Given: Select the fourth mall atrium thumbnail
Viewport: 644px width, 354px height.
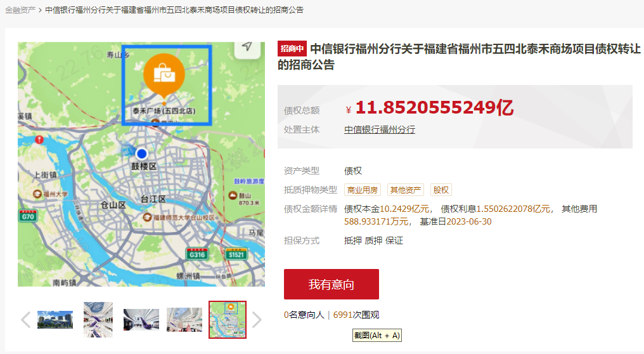Looking at the screenshot, I should pos(184,320).
